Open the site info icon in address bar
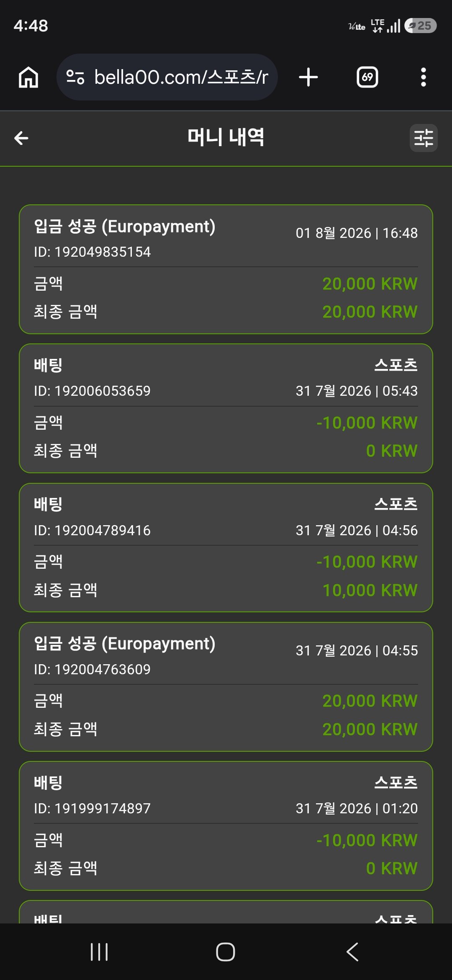 point(75,77)
